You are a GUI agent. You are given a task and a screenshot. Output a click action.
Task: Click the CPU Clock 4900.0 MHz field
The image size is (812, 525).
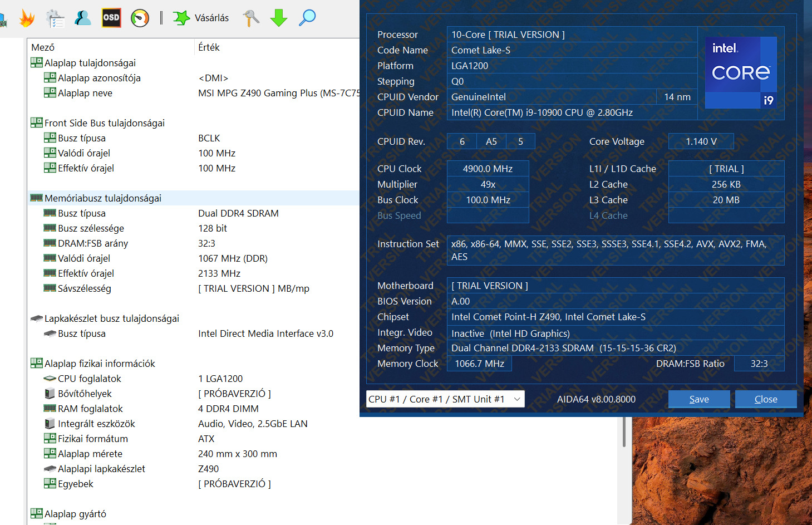488,169
